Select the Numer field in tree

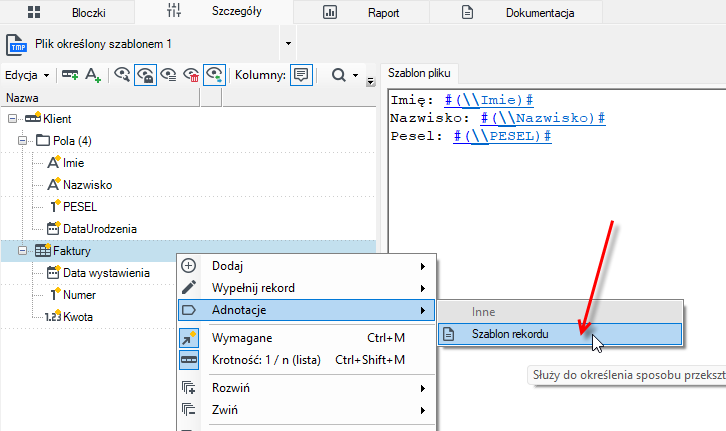pyautogui.click(x=80, y=295)
